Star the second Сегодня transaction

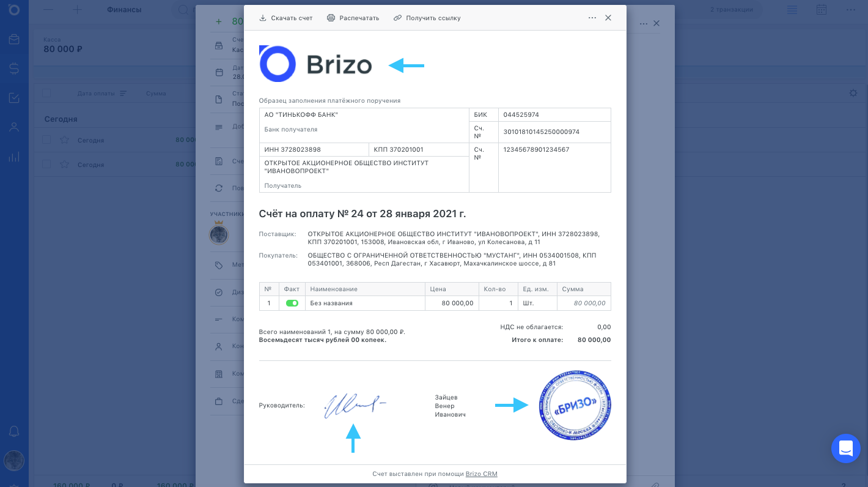click(x=64, y=165)
